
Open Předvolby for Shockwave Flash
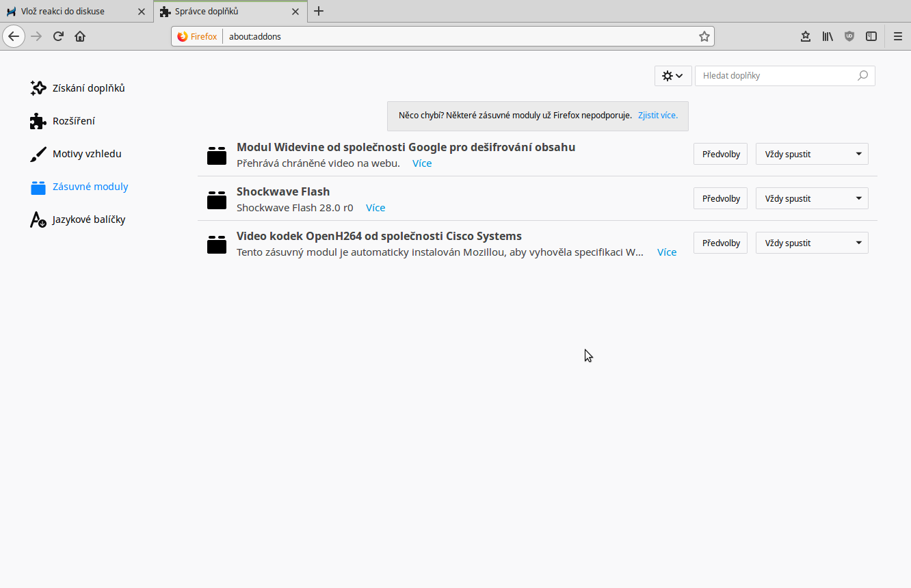click(721, 198)
